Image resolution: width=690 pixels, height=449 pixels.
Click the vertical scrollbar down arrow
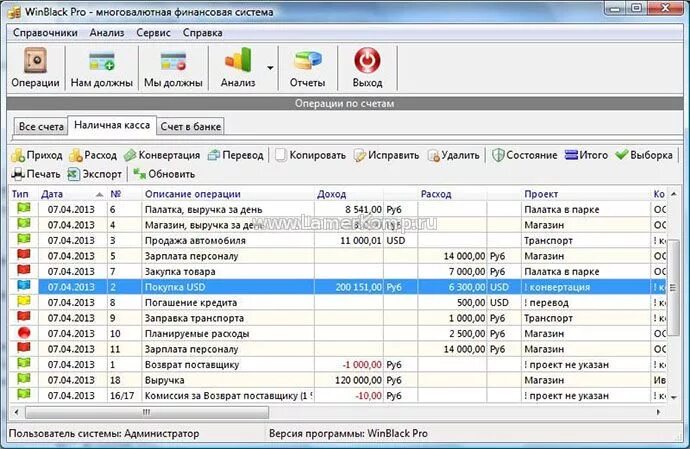[674, 397]
